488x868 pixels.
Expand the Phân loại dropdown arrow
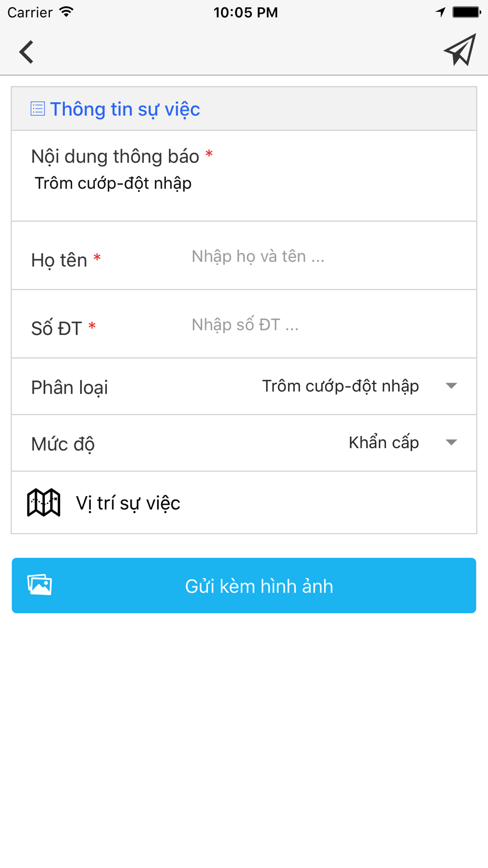pyautogui.click(x=451, y=386)
